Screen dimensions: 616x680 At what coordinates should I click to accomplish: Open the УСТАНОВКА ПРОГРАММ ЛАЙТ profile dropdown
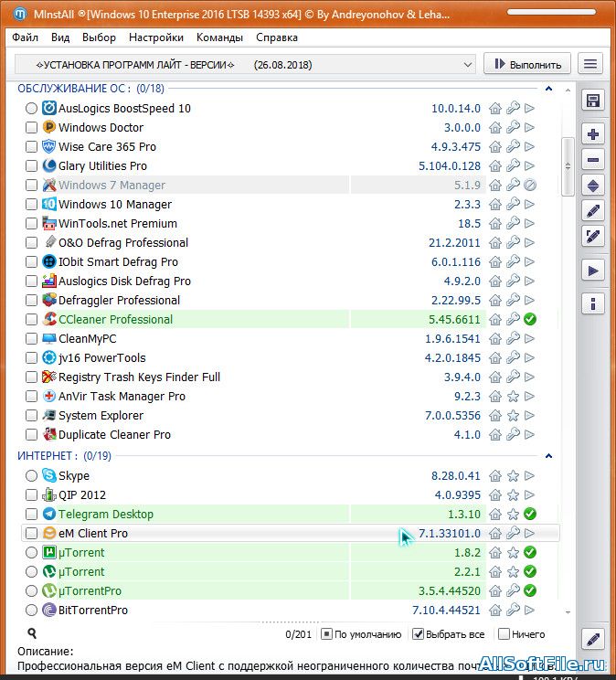click(245, 65)
